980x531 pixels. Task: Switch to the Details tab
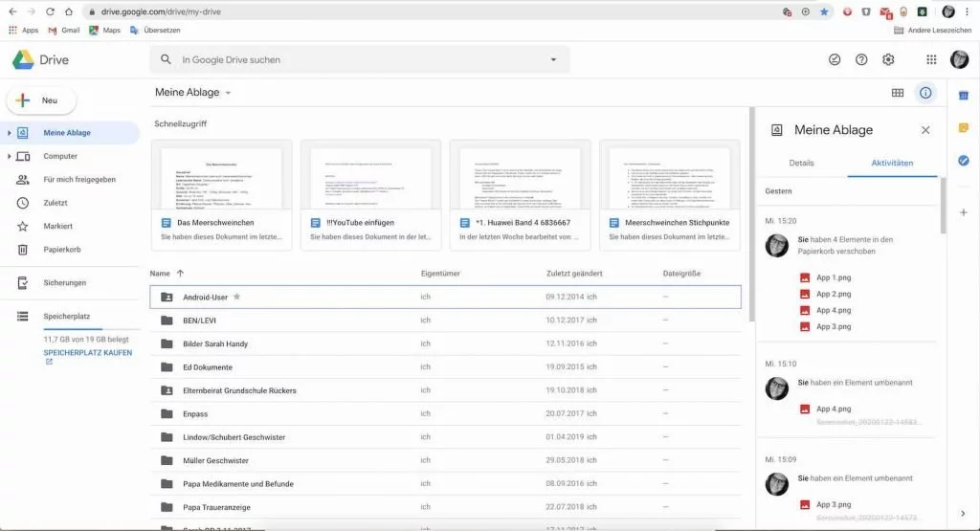coord(801,163)
